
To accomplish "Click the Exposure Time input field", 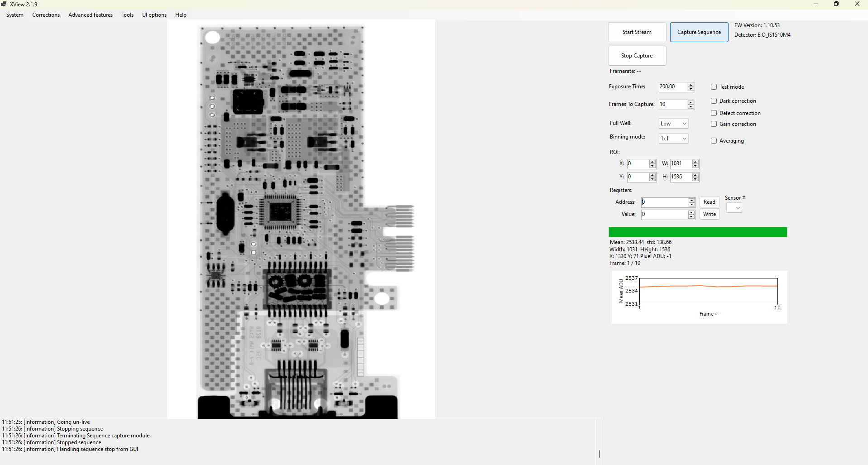I will tap(673, 87).
